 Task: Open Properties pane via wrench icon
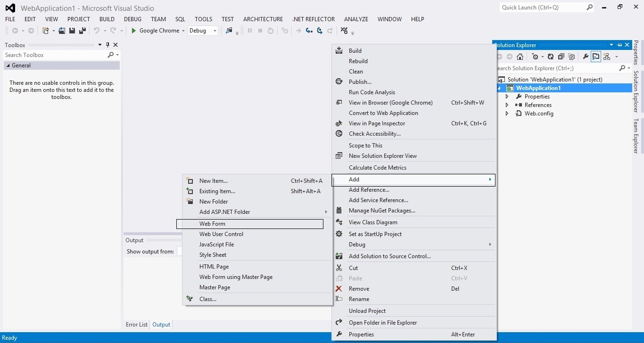[586, 57]
